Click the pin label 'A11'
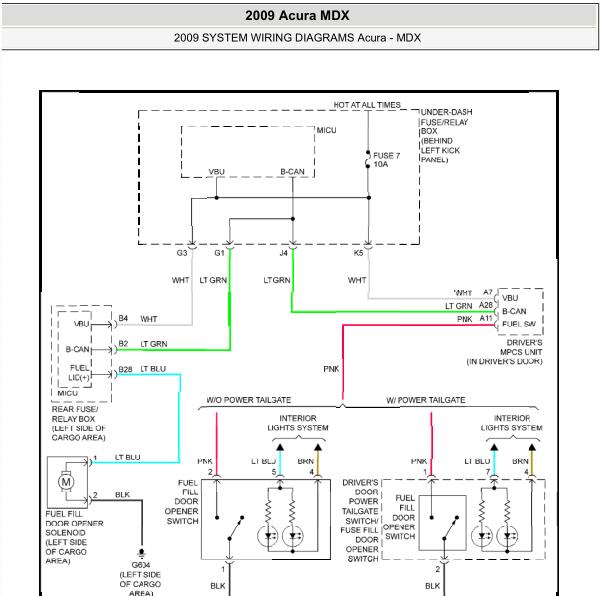The image size is (601, 596). (x=486, y=319)
